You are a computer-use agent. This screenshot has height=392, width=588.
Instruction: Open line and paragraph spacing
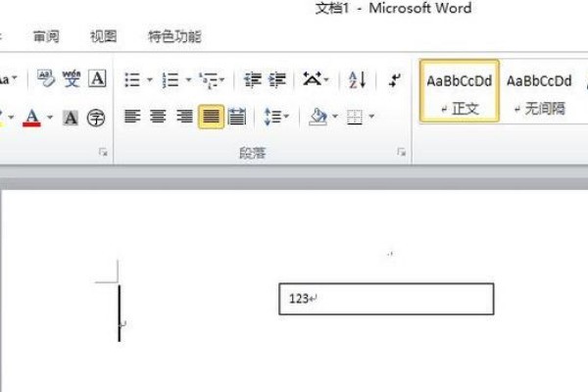[x=272, y=117]
